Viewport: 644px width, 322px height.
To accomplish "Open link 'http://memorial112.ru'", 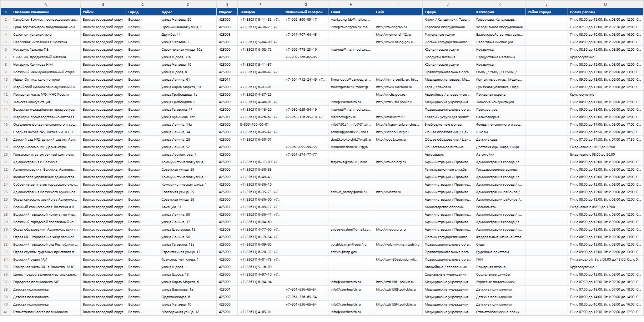I will (x=393, y=34).
